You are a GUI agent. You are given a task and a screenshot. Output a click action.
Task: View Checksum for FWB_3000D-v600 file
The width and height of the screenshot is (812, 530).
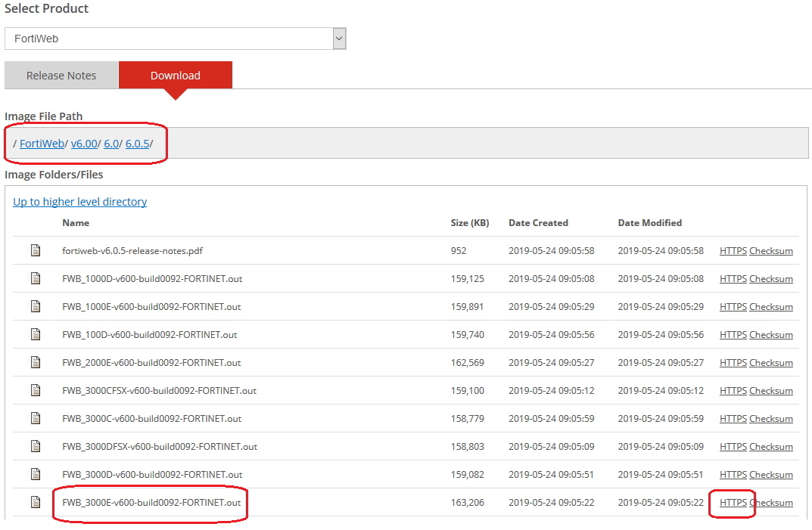771,475
